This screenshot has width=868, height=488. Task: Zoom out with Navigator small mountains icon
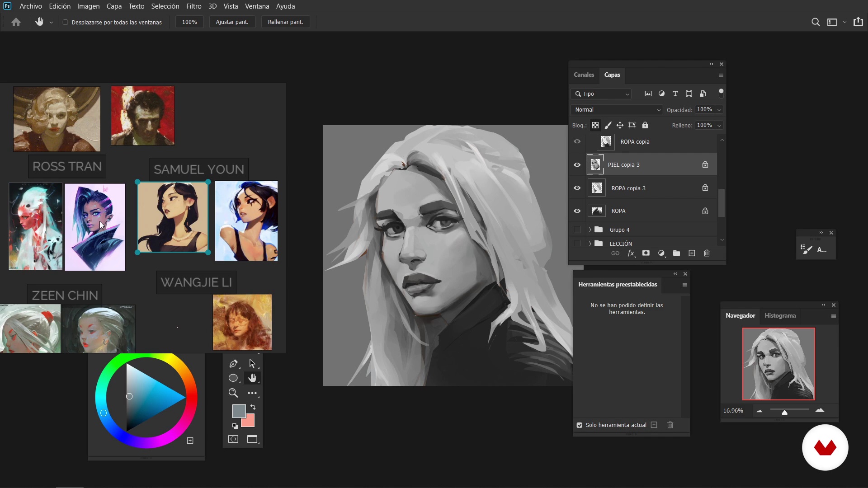pos(759,411)
